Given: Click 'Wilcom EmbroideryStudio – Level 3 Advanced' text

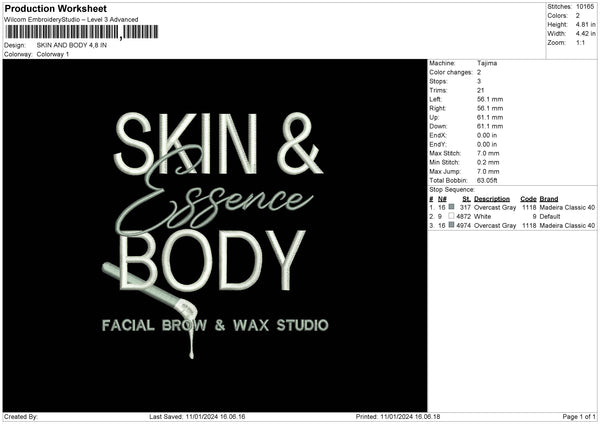Looking at the screenshot, I should click(71, 20).
